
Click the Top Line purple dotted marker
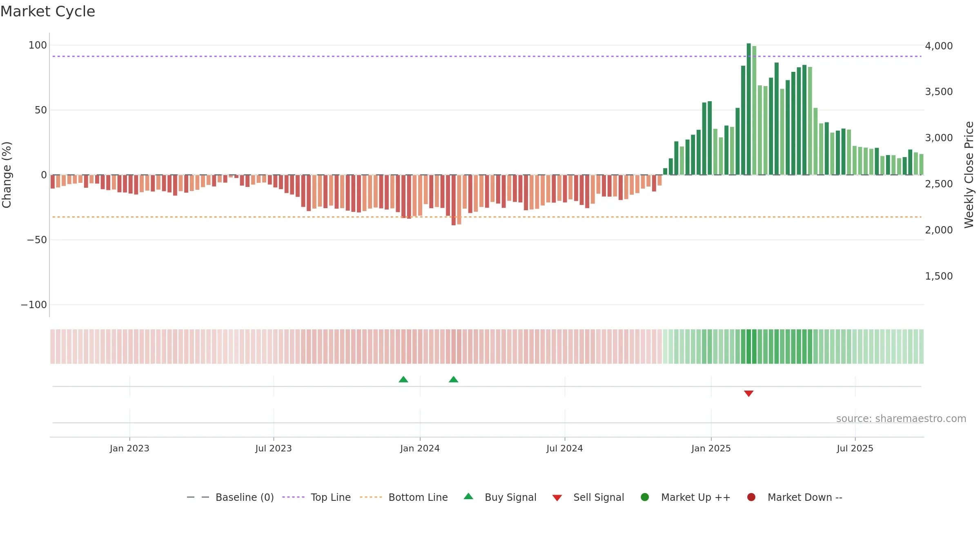293,497
